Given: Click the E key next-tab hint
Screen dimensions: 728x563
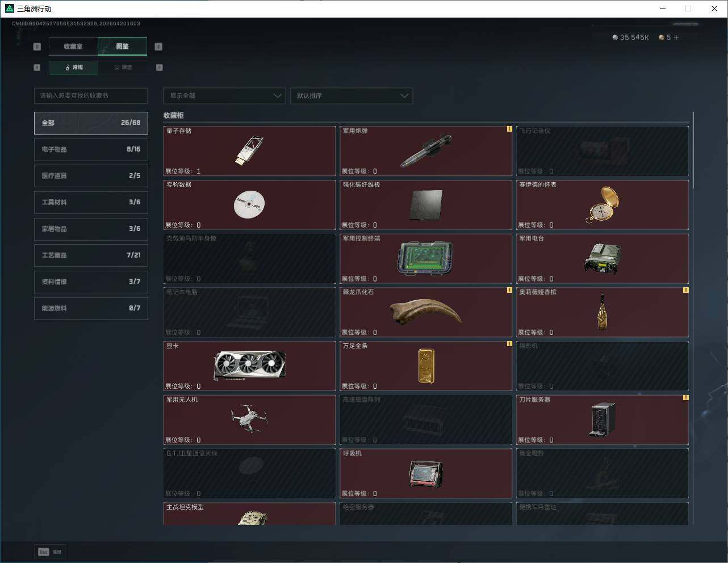Looking at the screenshot, I should [x=158, y=47].
